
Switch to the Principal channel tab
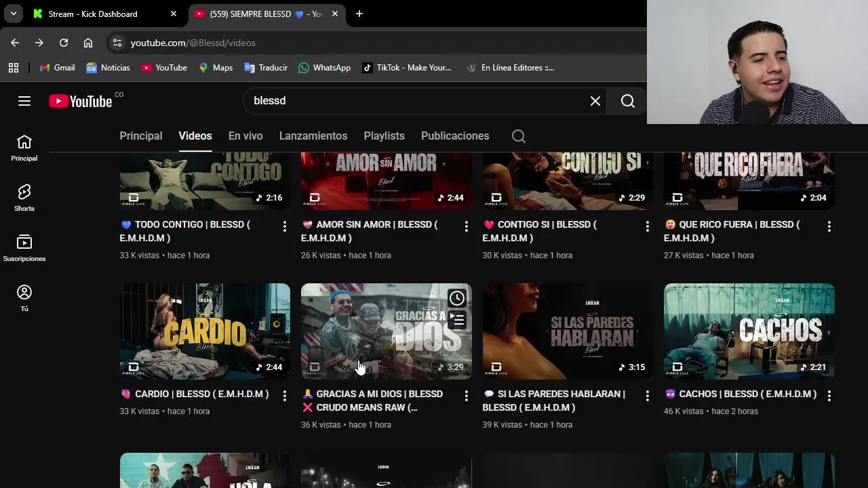point(141,136)
